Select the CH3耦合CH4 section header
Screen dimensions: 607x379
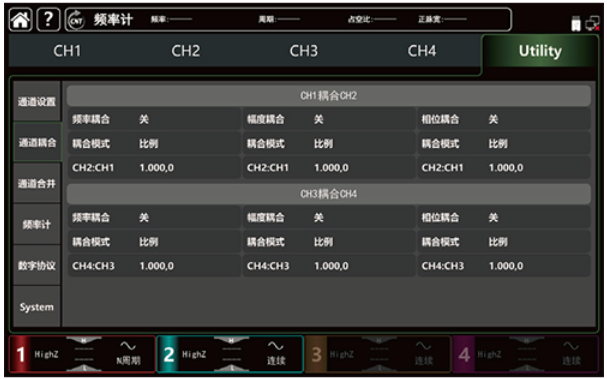tap(329, 194)
